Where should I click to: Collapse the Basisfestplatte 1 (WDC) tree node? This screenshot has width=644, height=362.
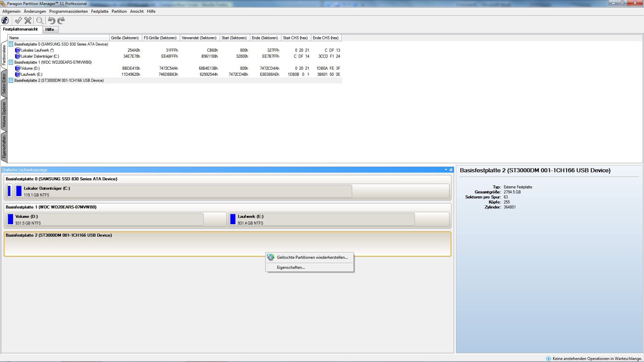(x=11, y=62)
